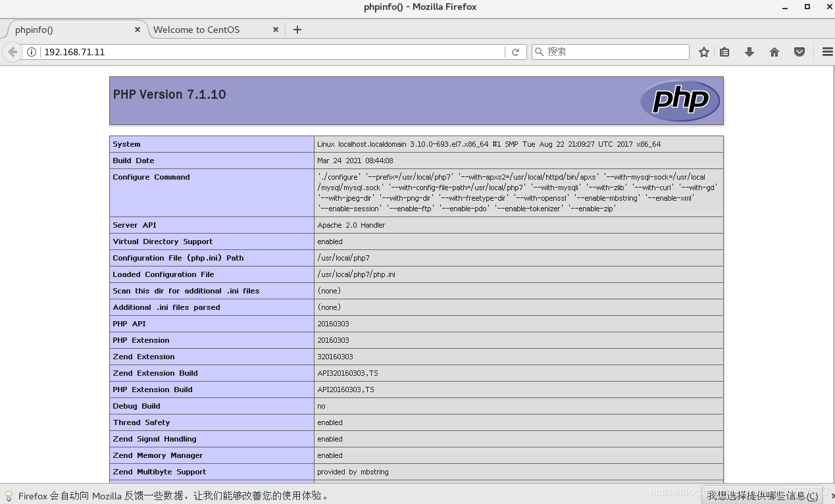835x504 pixels.
Task: Go back with the Back arrow button
Action: (13, 52)
